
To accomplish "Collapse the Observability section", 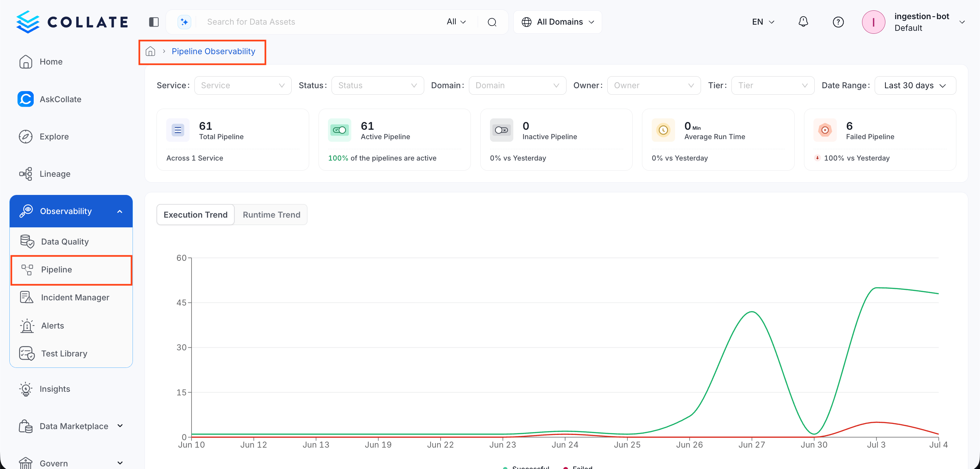I will 120,211.
